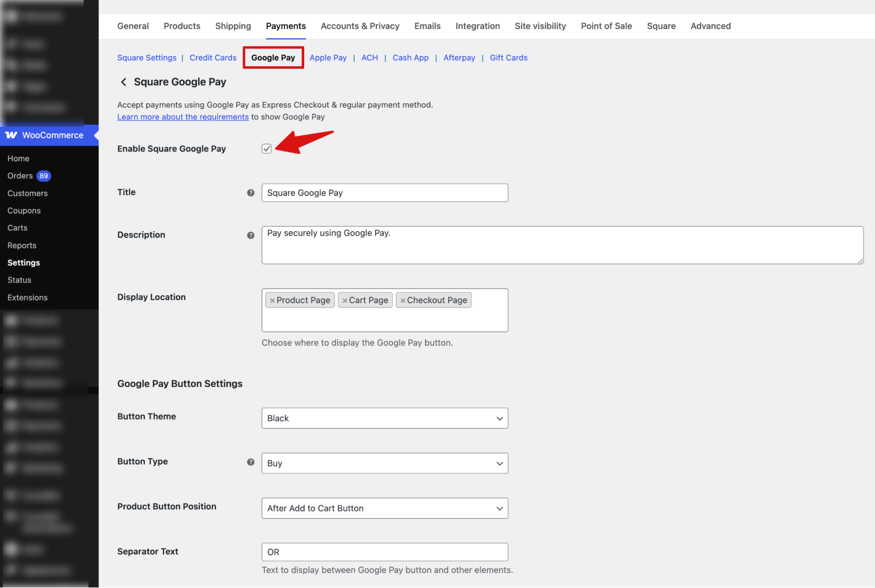
Task: Open Status in the sidebar
Action: (x=19, y=280)
